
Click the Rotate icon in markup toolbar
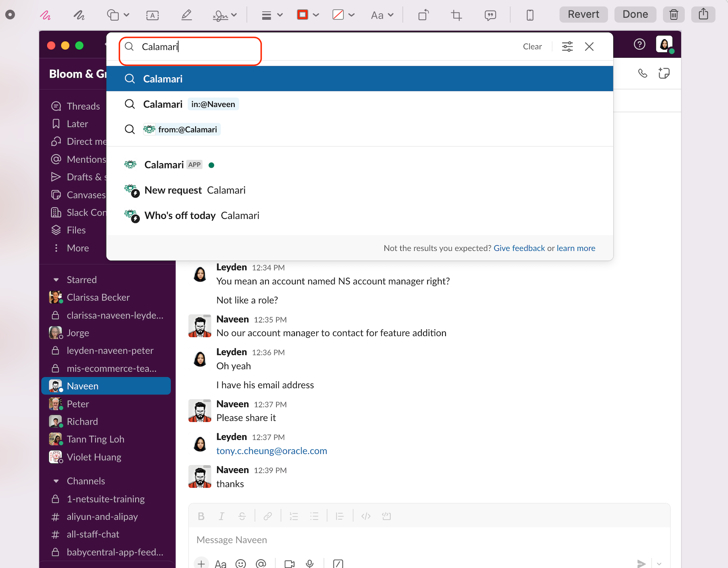[x=423, y=15]
